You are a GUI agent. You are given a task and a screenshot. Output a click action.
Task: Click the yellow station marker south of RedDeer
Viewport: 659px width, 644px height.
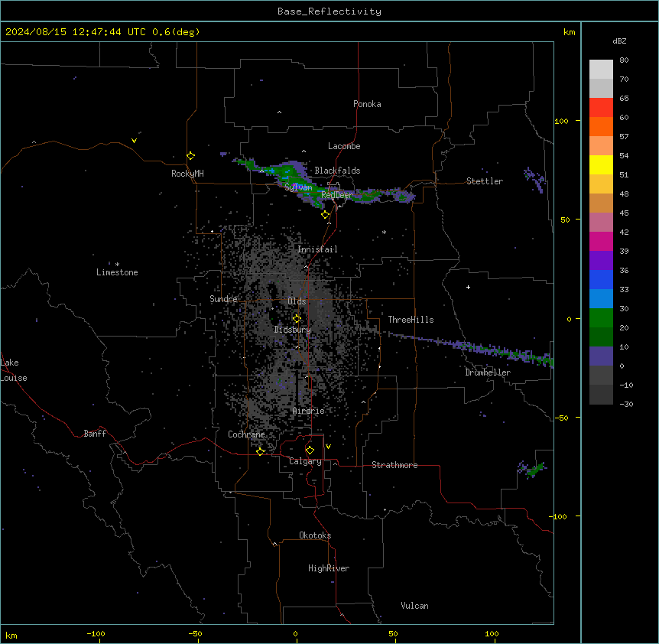326,215
